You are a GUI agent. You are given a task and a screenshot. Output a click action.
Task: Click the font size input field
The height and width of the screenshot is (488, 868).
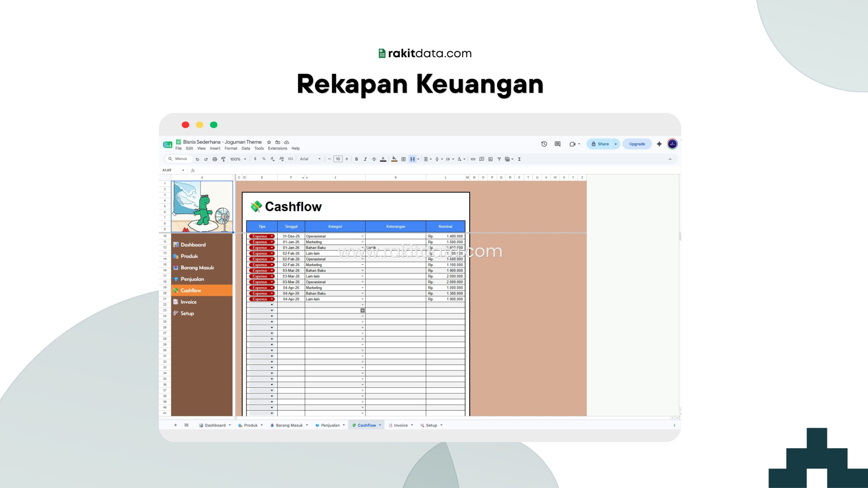(338, 159)
